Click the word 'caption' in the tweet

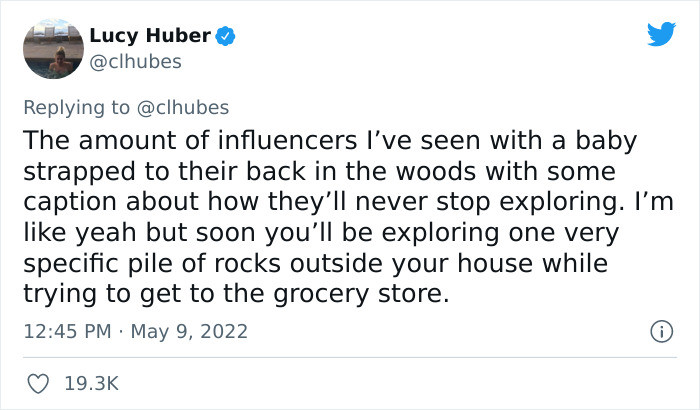[71, 203]
